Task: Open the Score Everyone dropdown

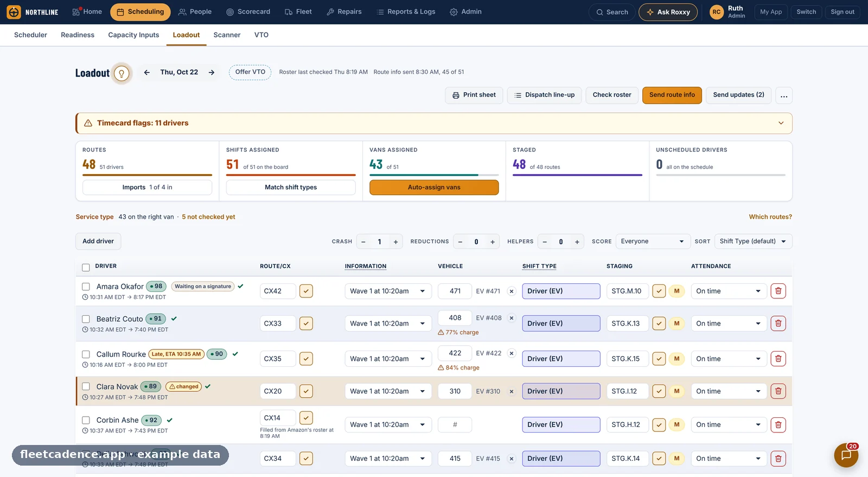Action: [653, 241]
